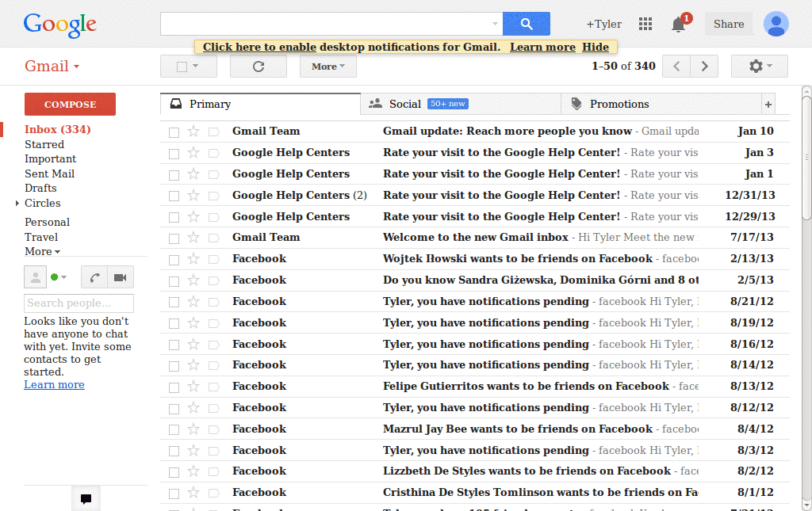This screenshot has width=812, height=511.
Task: Mark the Gmail update email as important
Action: coord(213,132)
